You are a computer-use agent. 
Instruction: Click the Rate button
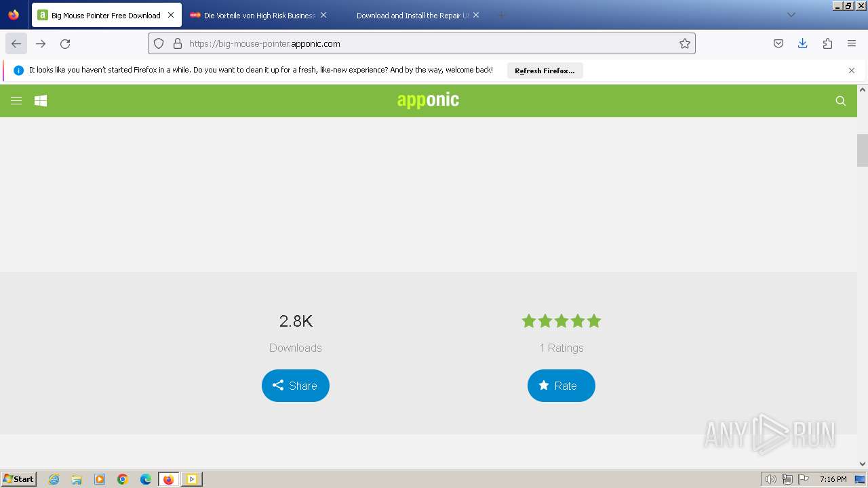[x=561, y=386]
